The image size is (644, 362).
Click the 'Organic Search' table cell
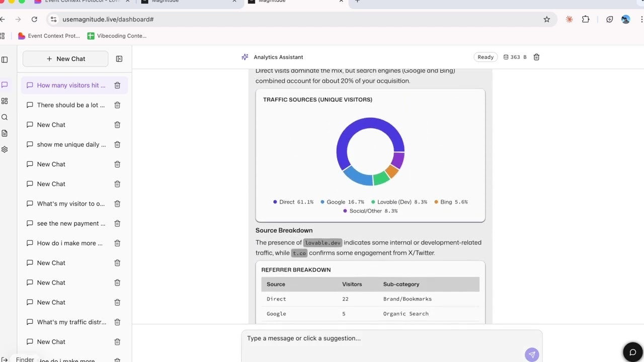(406, 313)
